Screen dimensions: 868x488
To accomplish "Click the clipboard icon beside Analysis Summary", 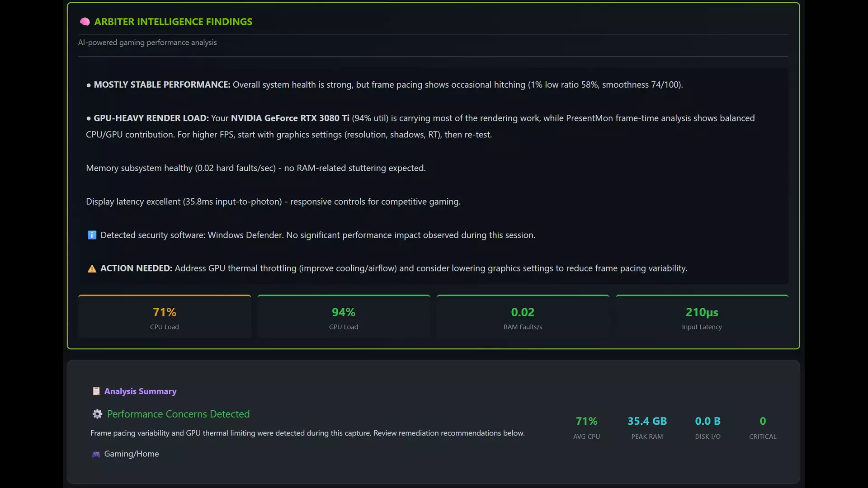I will (96, 391).
